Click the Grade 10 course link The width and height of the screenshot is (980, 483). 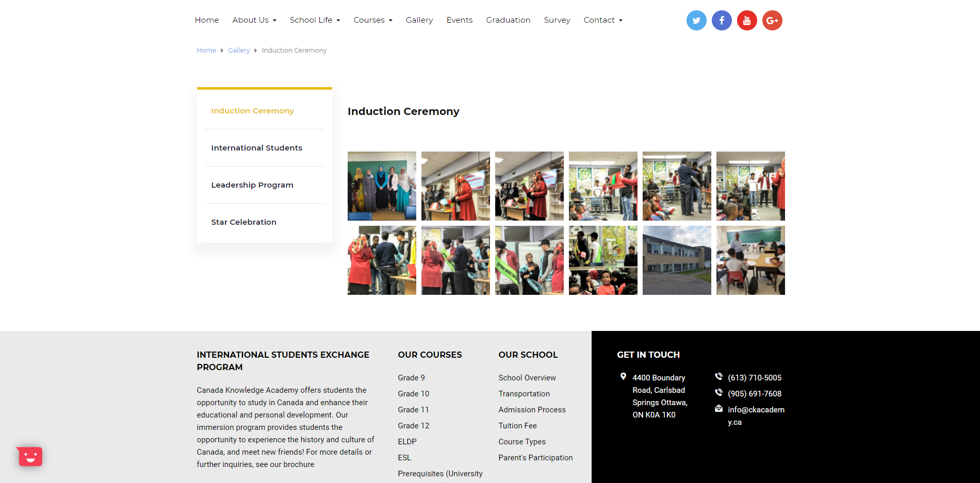point(414,394)
